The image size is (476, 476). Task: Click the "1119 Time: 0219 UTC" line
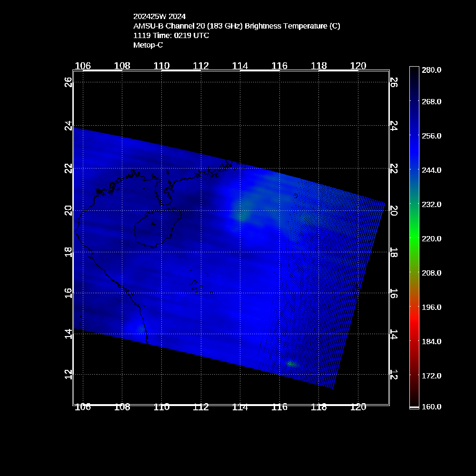[171, 36]
